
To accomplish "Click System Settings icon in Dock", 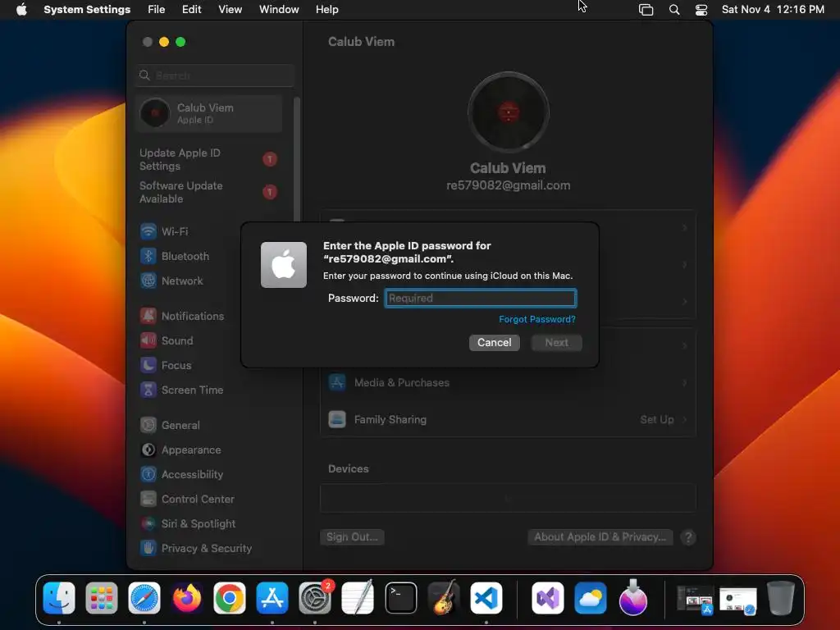I will click(x=315, y=598).
